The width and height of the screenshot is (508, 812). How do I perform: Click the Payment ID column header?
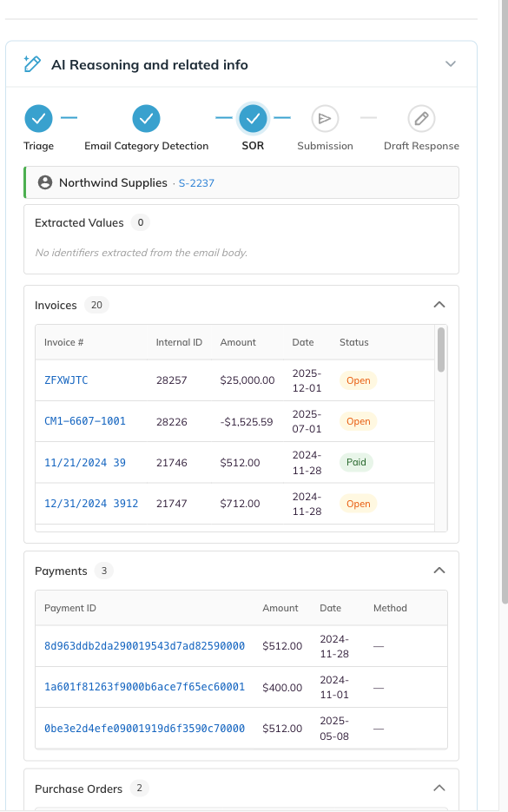70,608
